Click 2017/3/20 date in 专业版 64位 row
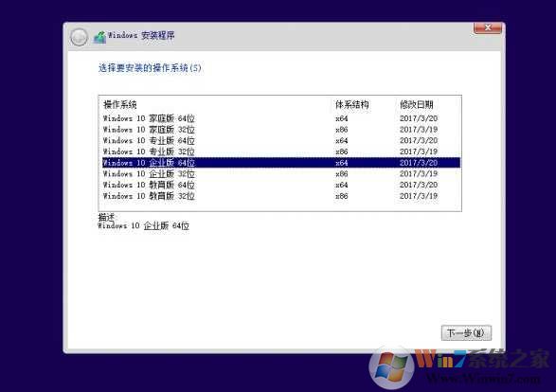The image size is (556, 392). 419,140
